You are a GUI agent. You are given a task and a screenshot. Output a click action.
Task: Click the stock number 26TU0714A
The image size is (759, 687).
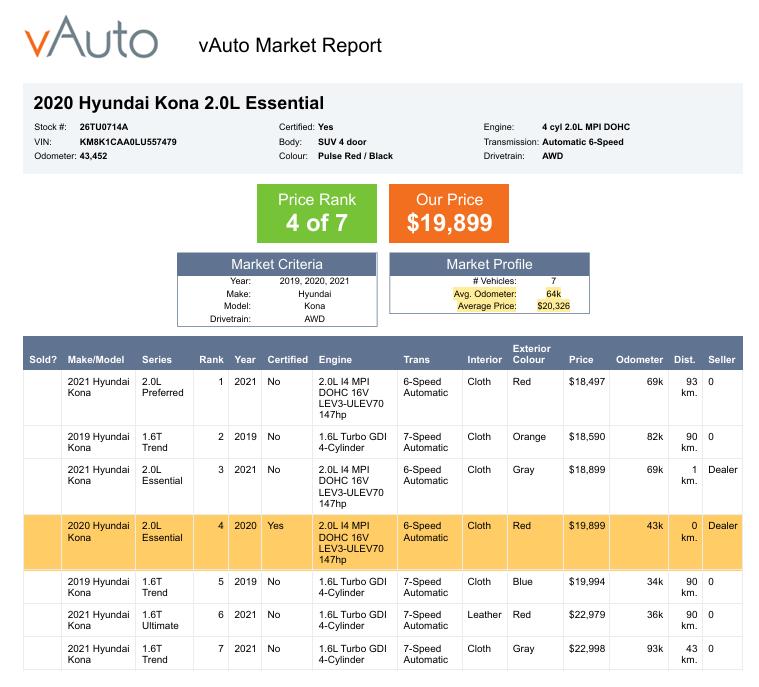click(104, 127)
